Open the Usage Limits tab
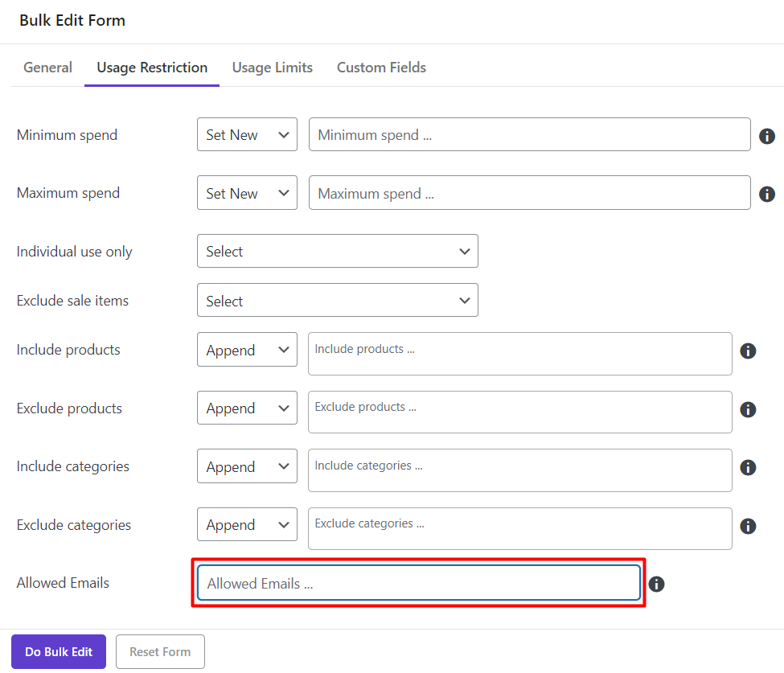The image size is (784, 673). tap(272, 68)
